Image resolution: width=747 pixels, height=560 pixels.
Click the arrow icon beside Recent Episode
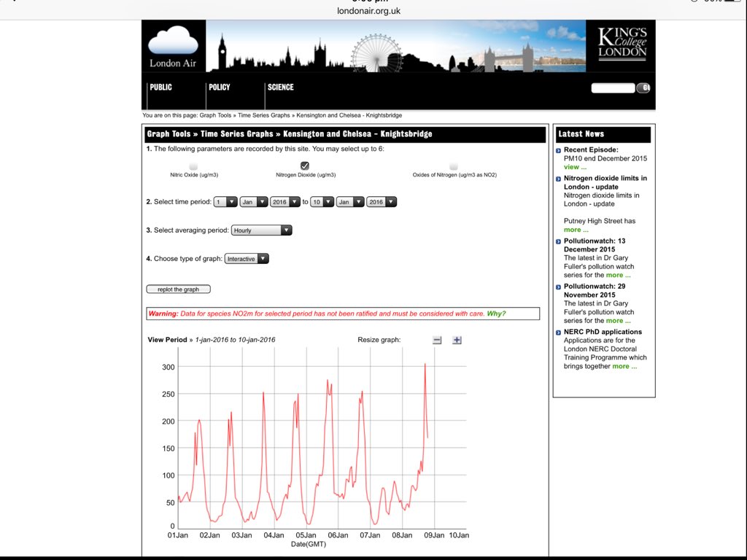pos(558,150)
